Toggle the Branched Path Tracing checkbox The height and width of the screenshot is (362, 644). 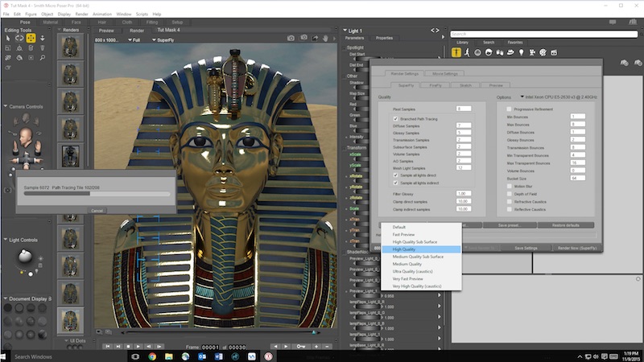tap(395, 118)
